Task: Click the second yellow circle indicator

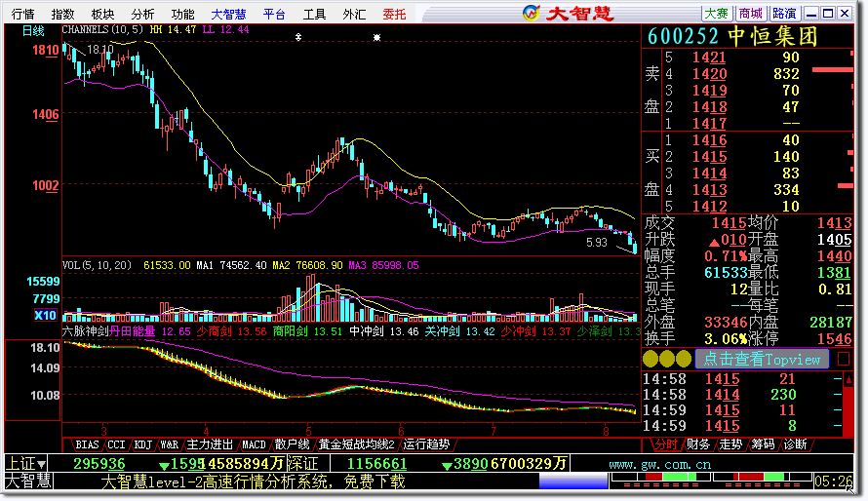Action: pos(667,359)
